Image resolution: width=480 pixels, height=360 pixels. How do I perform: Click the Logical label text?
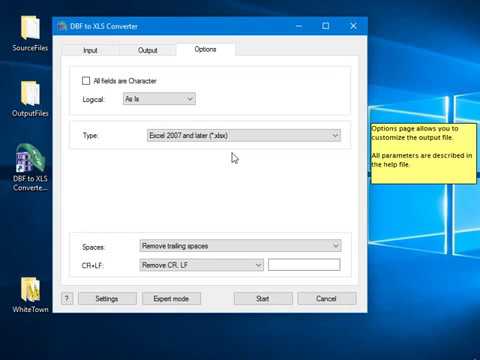click(x=93, y=100)
